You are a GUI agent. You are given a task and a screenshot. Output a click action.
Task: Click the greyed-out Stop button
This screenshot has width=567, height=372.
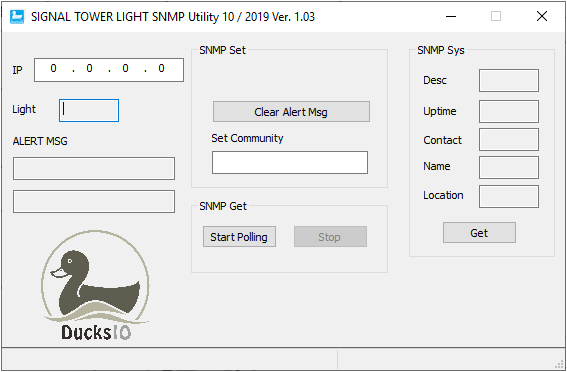pyautogui.click(x=330, y=237)
